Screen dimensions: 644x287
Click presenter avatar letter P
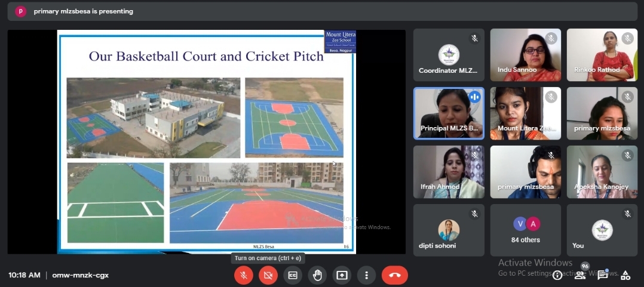pyautogui.click(x=21, y=11)
